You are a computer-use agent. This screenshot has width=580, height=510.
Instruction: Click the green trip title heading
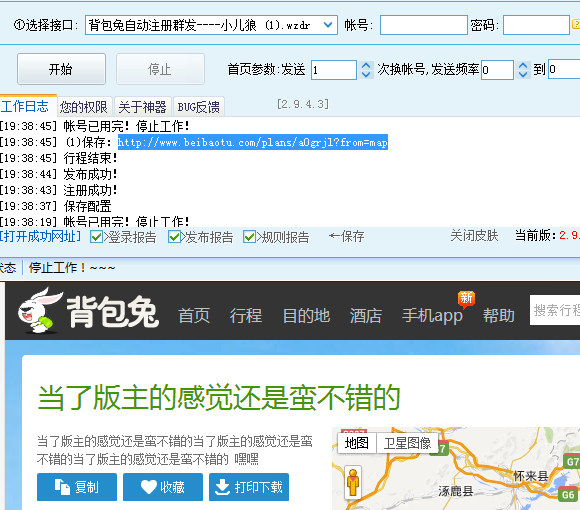pos(219,398)
